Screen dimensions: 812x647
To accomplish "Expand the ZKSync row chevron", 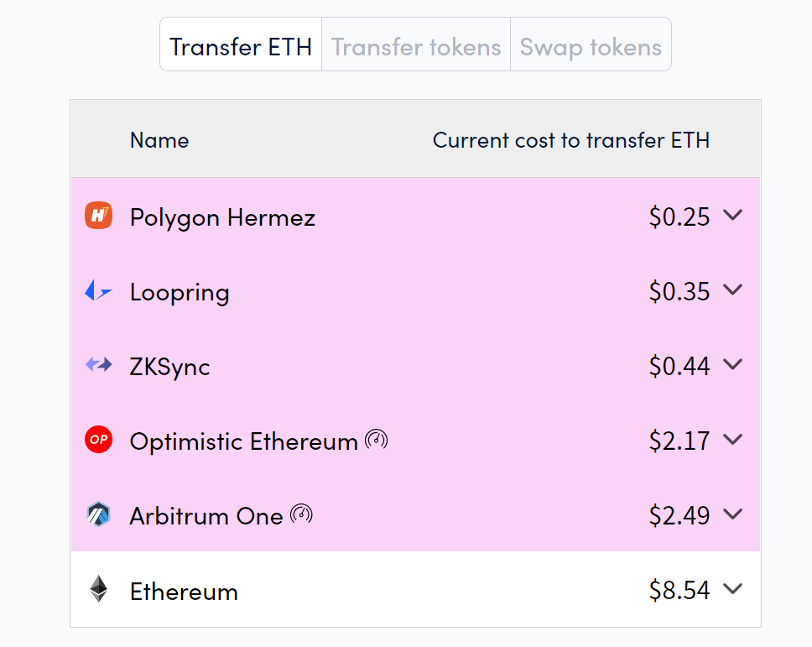I will [733, 365].
